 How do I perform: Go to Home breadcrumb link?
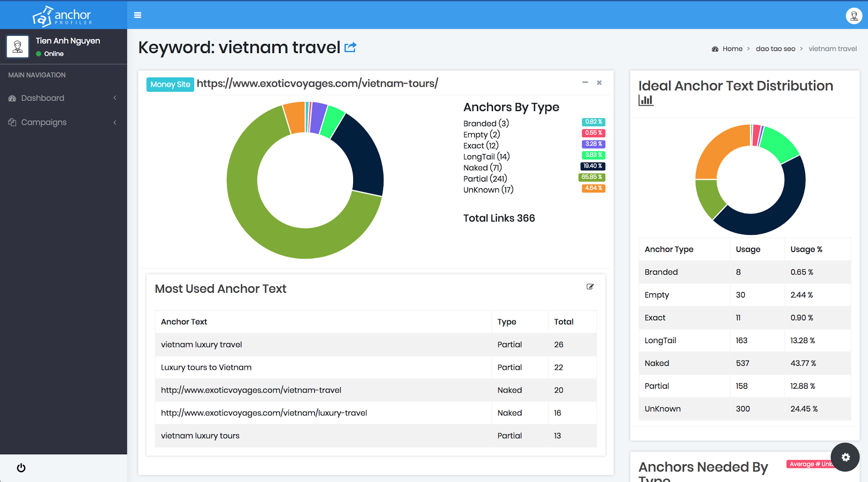pyautogui.click(x=732, y=49)
